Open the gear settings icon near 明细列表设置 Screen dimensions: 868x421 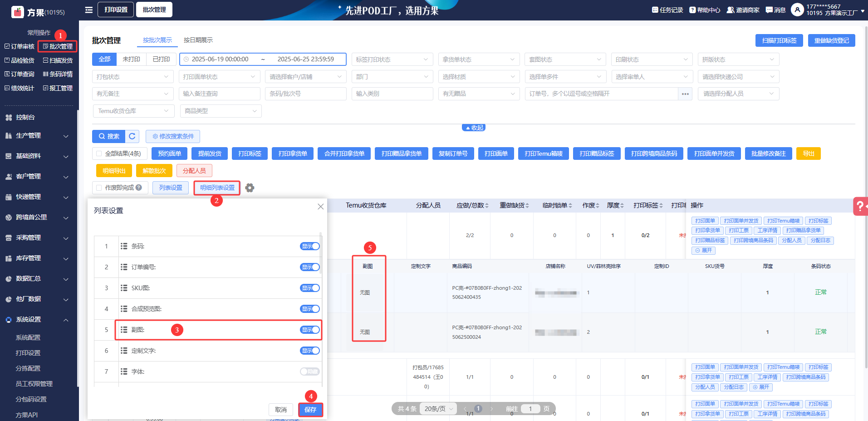pos(250,188)
